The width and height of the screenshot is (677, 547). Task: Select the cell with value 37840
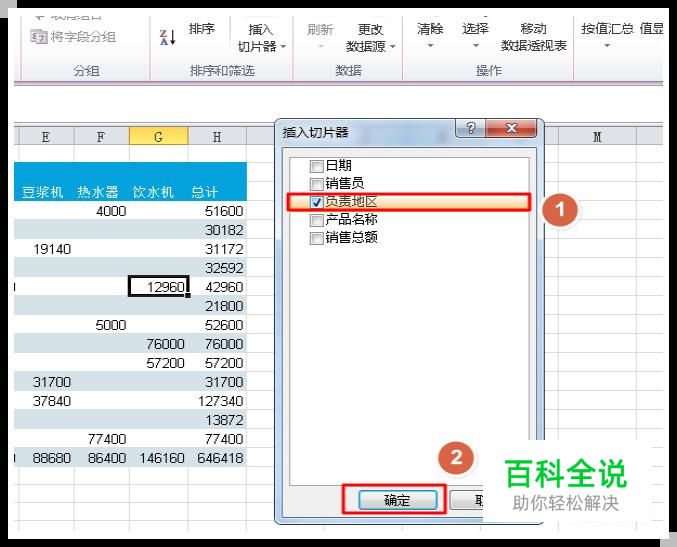pyautogui.click(x=45, y=401)
